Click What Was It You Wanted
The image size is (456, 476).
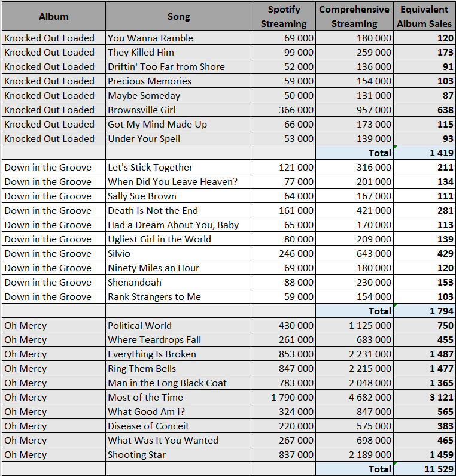(x=179, y=440)
